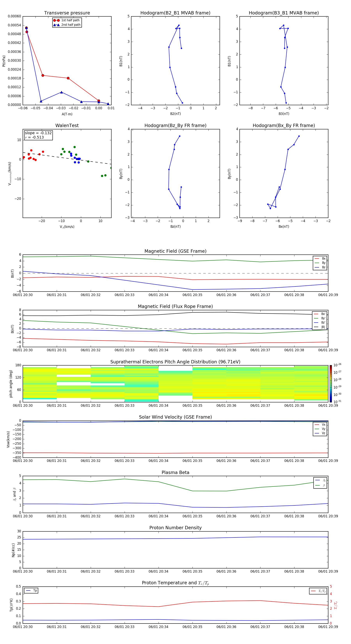The image size is (351, 644).
Task: Click the 'Tp' legend entry
Action: tap(31, 591)
